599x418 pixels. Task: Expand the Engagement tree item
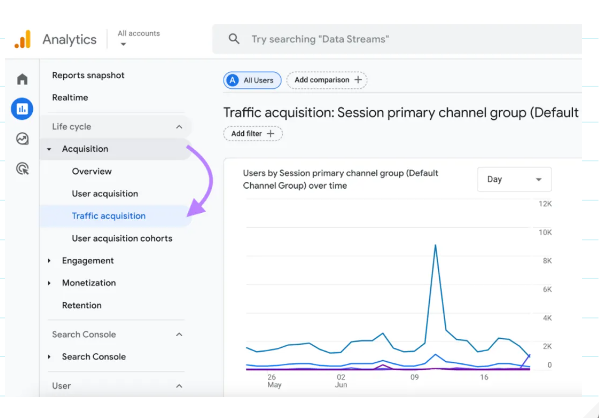tap(49, 261)
